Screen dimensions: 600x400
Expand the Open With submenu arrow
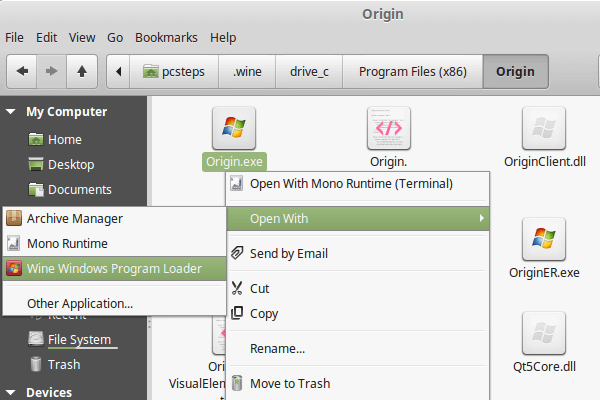pos(481,218)
